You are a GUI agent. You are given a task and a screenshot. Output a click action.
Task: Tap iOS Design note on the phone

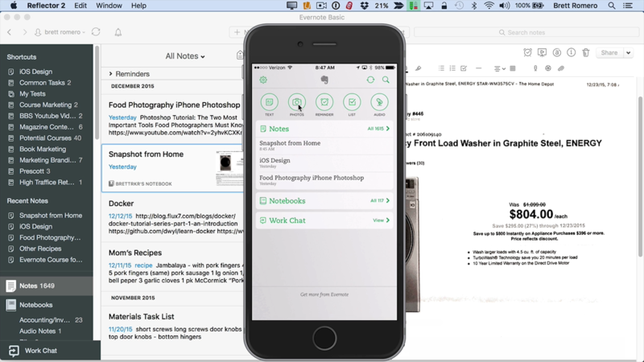click(x=324, y=163)
